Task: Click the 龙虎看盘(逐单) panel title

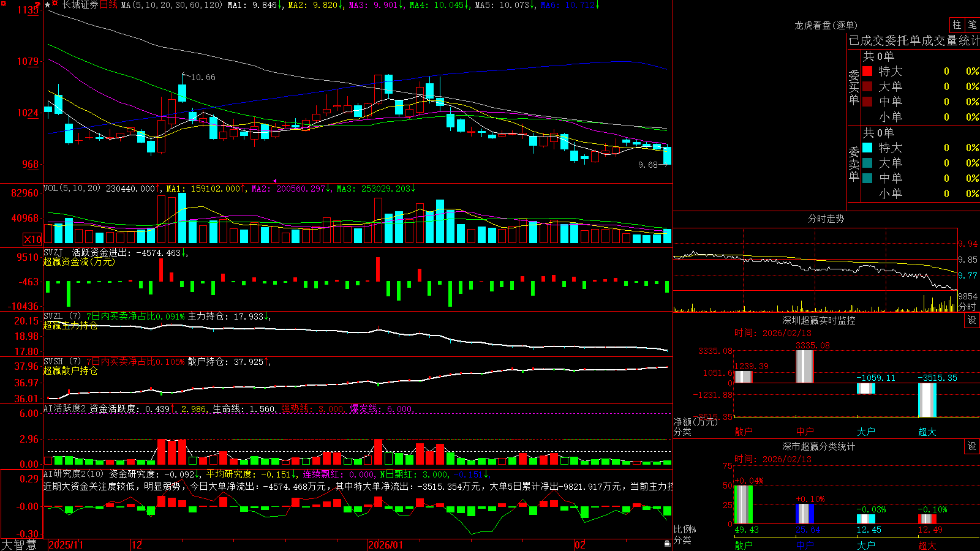Action: (x=826, y=25)
